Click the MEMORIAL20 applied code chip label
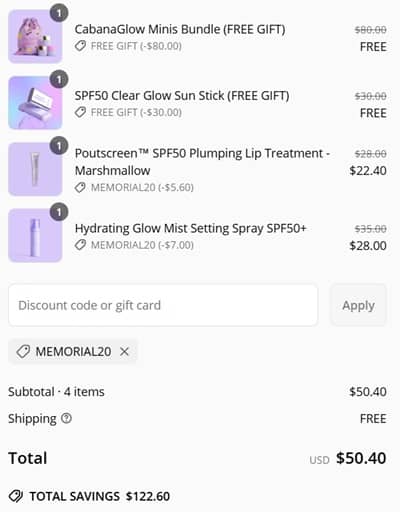This screenshot has width=400, height=512. (73, 351)
